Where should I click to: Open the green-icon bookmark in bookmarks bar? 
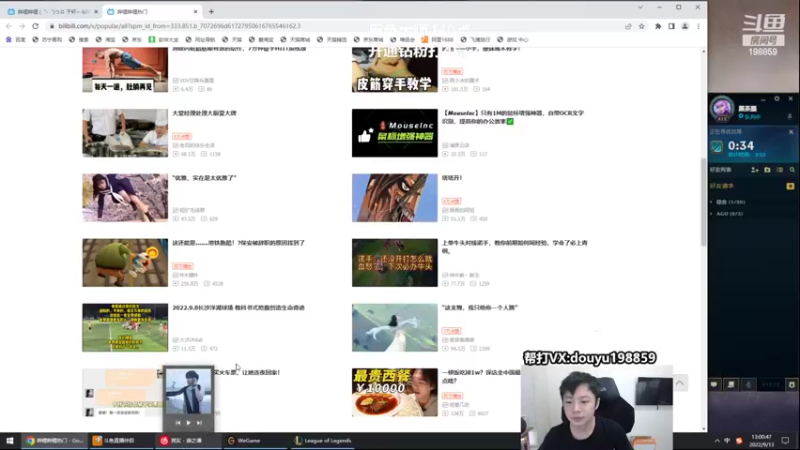pos(164,39)
